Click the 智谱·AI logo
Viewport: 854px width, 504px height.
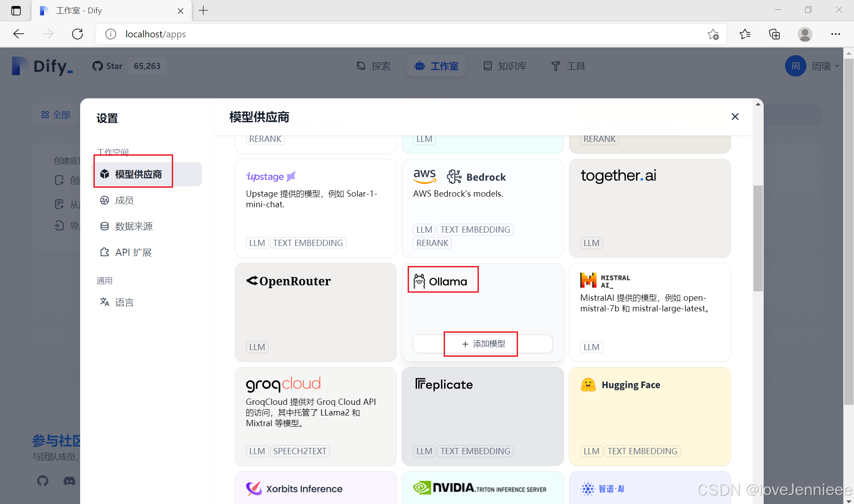click(x=603, y=489)
